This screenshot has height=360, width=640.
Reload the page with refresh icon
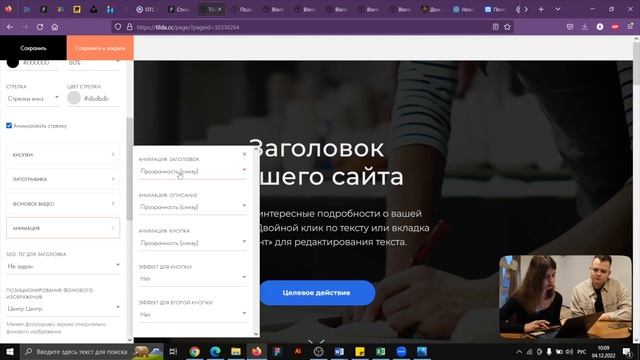click(40, 27)
